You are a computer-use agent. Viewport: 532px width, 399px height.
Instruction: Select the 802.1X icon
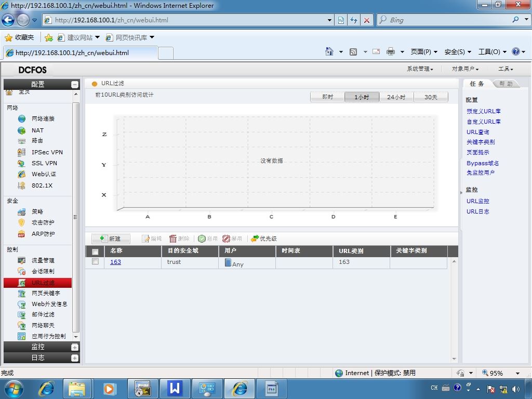tap(22, 185)
